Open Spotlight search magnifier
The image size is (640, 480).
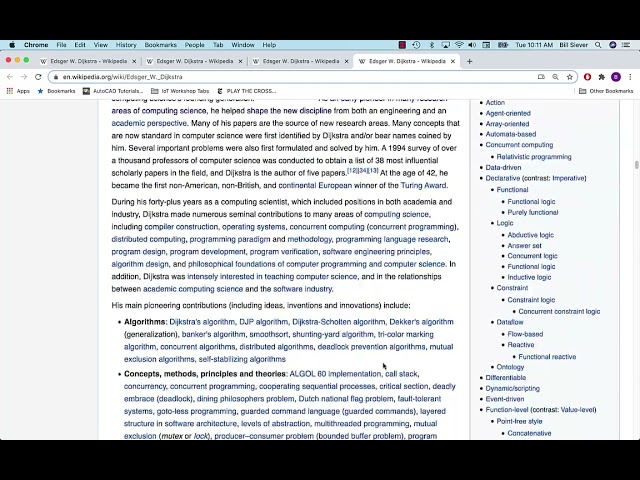(x=598, y=45)
